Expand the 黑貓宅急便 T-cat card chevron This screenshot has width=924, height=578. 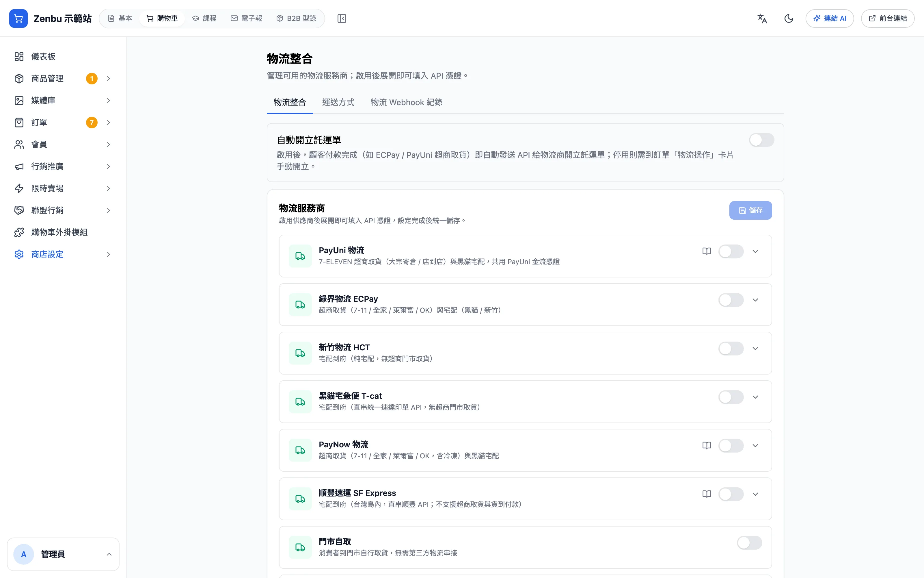click(755, 397)
